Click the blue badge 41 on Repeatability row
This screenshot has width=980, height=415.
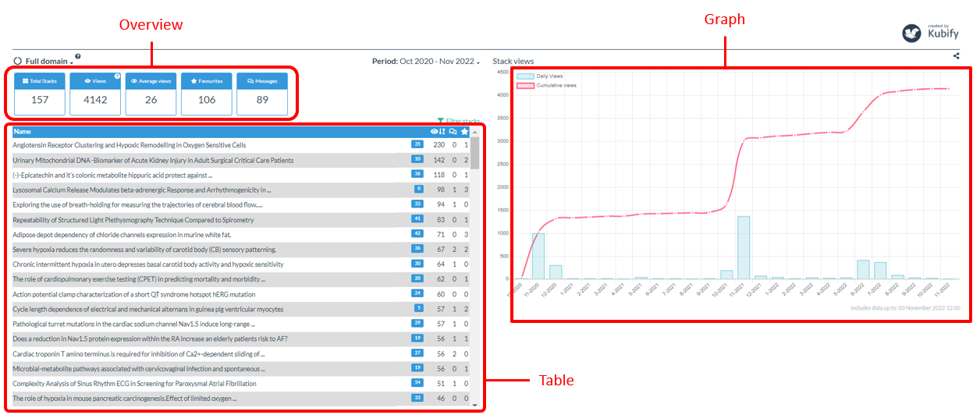tap(417, 219)
